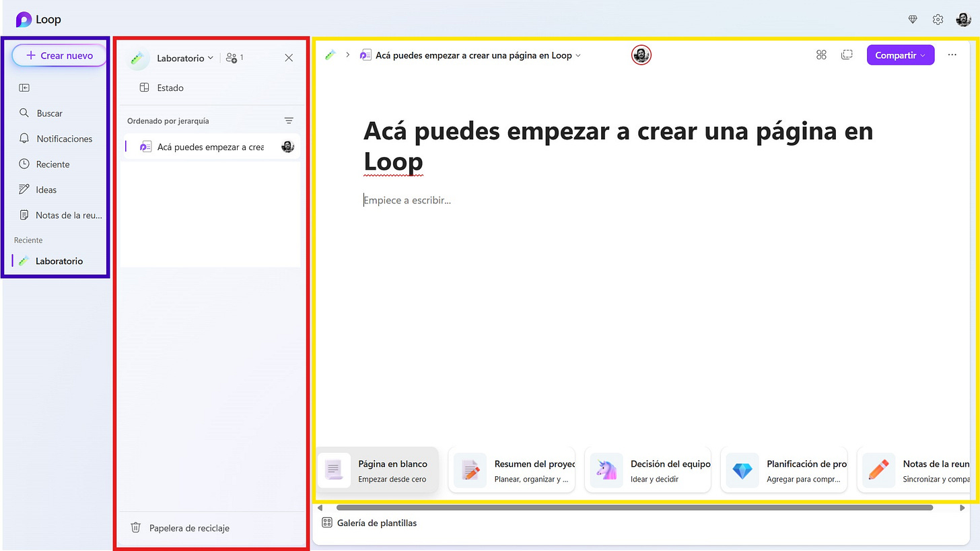
Task: Click the Compartir share button
Action: click(x=901, y=55)
